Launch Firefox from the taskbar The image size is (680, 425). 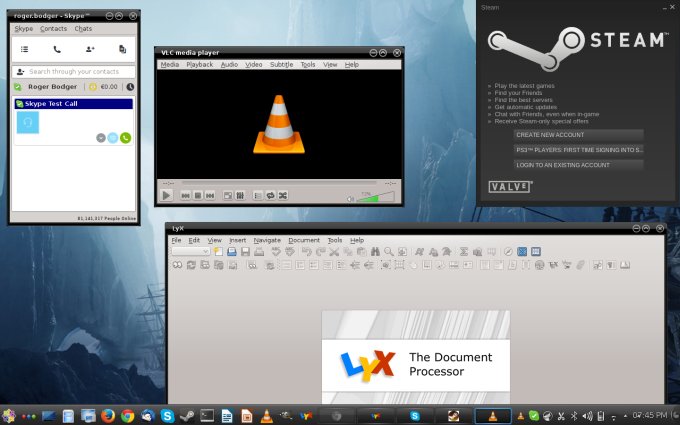[x=108, y=416]
